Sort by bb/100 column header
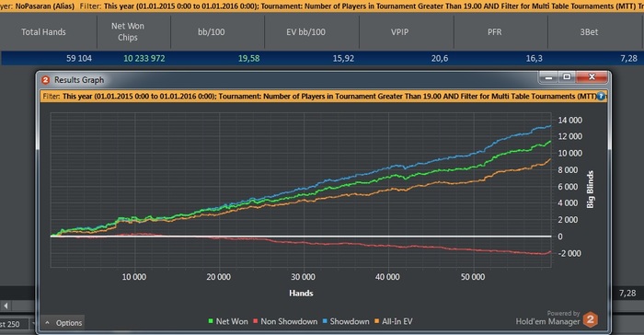Viewport: 644px width, 335px height. click(x=211, y=32)
